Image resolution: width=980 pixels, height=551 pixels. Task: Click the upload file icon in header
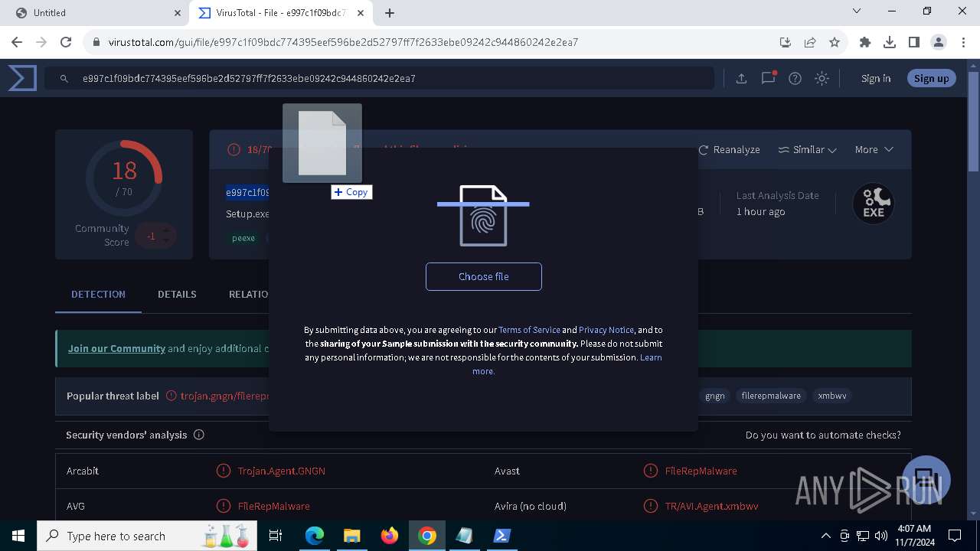741,78
